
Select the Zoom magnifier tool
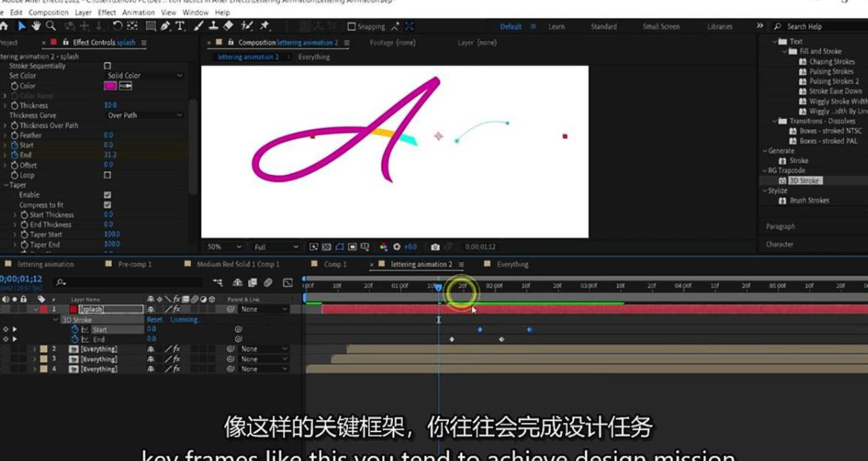(x=51, y=26)
